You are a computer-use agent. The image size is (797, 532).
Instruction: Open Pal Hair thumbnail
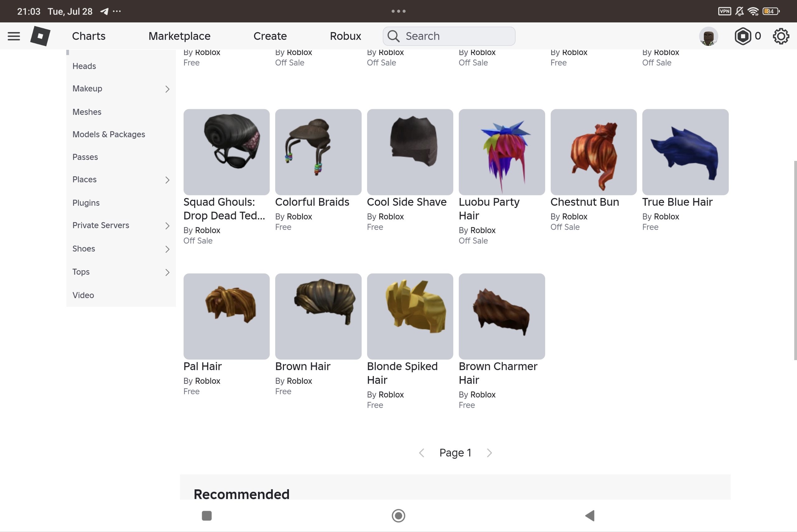[x=226, y=317]
